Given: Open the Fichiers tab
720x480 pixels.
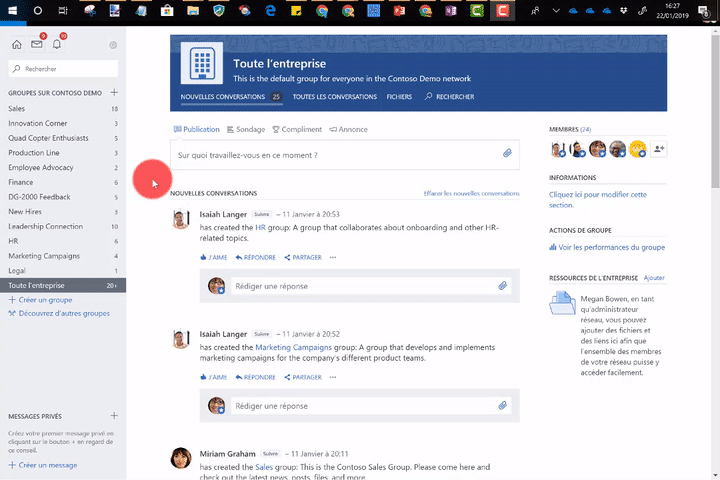Looking at the screenshot, I should 399,96.
